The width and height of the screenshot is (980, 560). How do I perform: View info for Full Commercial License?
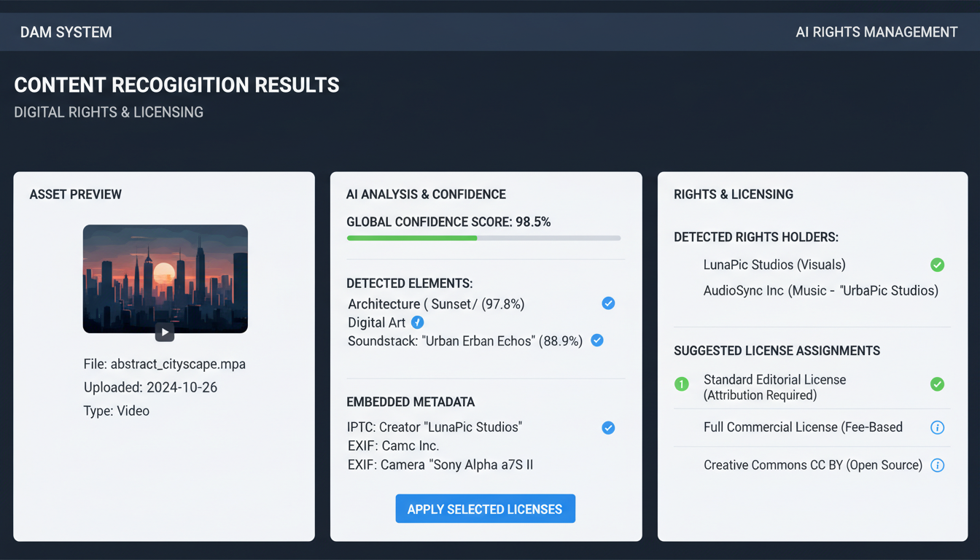point(938,427)
